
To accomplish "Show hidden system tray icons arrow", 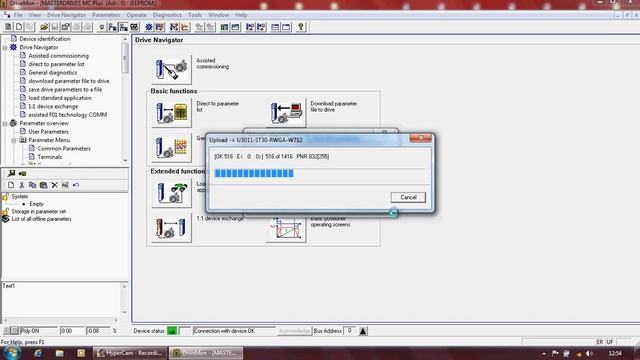I will pyautogui.click(x=544, y=353).
